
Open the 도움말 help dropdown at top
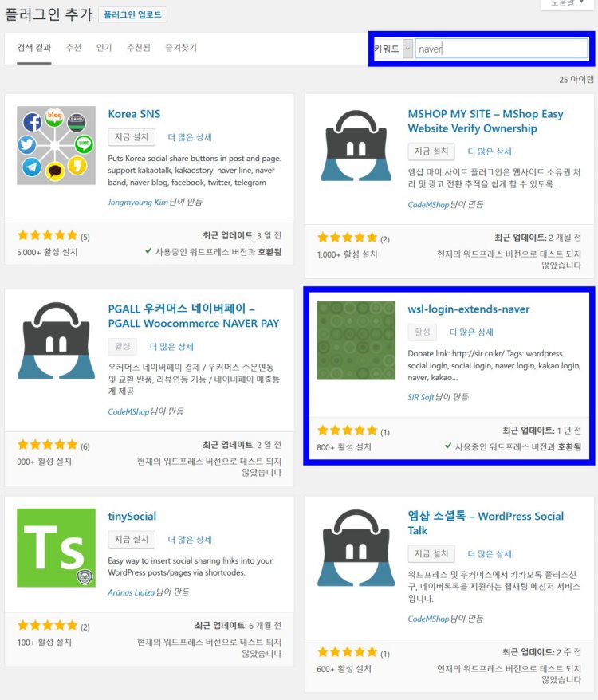pos(567,3)
